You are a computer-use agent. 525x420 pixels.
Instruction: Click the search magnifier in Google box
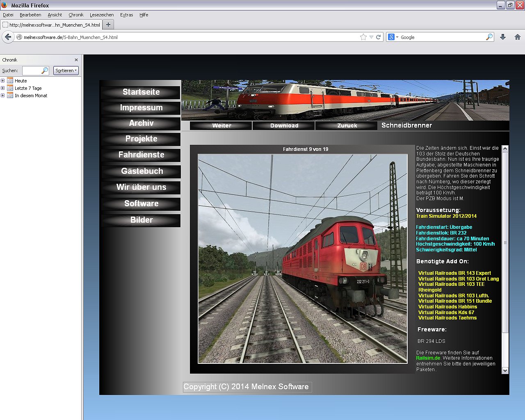pos(489,37)
